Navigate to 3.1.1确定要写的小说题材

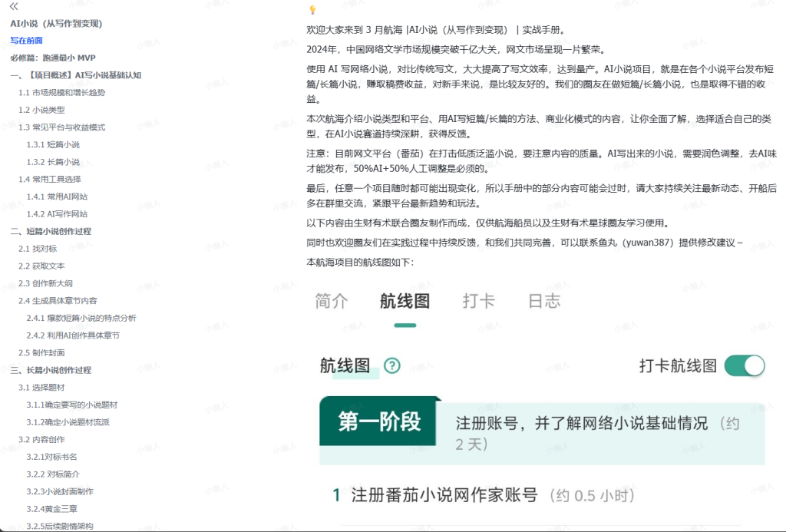point(71,405)
